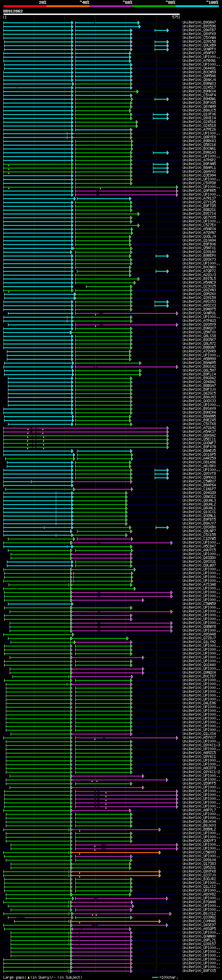Image resolution: width=222 pixels, height=980 pixels.
Task: Click hit label UniRef100_O64491
Action: click(x=199, y=68)
